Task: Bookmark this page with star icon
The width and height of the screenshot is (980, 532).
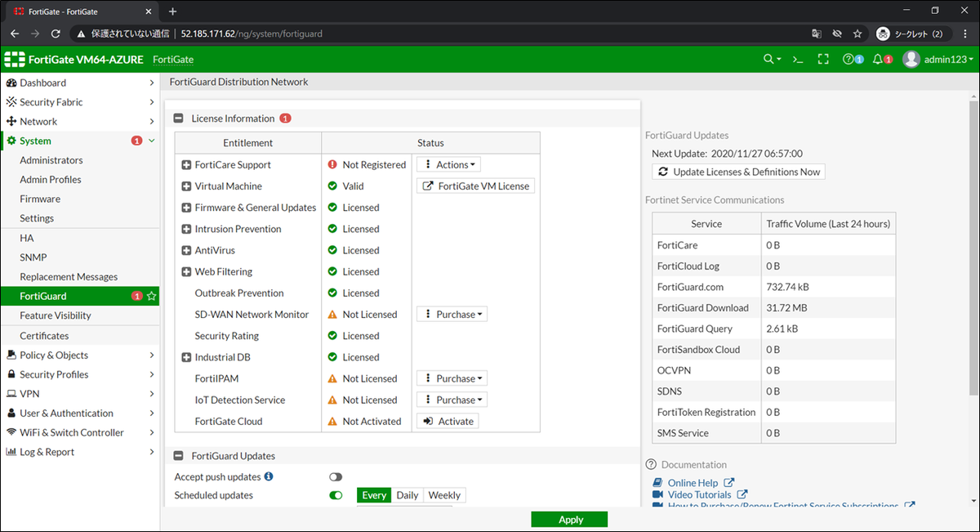Action: 857,34
